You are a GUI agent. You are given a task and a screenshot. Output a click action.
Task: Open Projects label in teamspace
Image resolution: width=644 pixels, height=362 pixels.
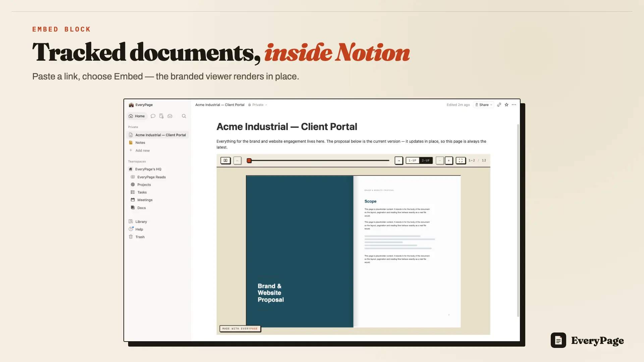(144, 185)
